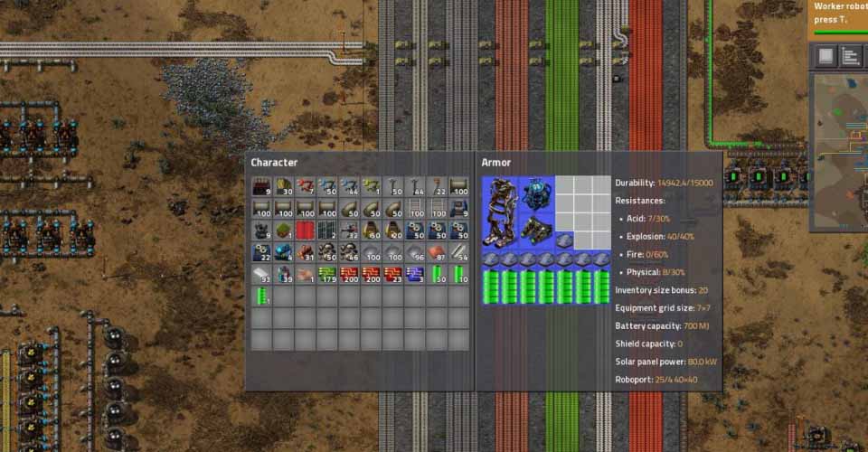The height and width of the screenshot is (452, 868).
Task: Click the Character panel title
Action: (x=274, y=163)
